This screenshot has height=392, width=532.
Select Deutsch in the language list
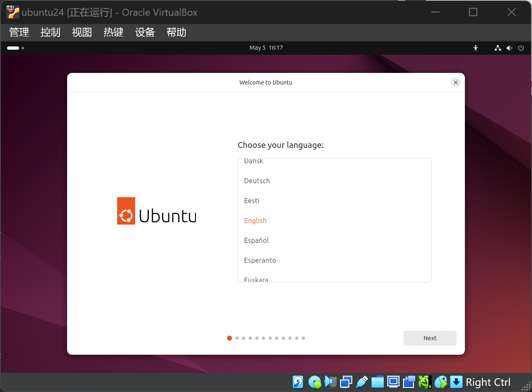tap(335, 181)
